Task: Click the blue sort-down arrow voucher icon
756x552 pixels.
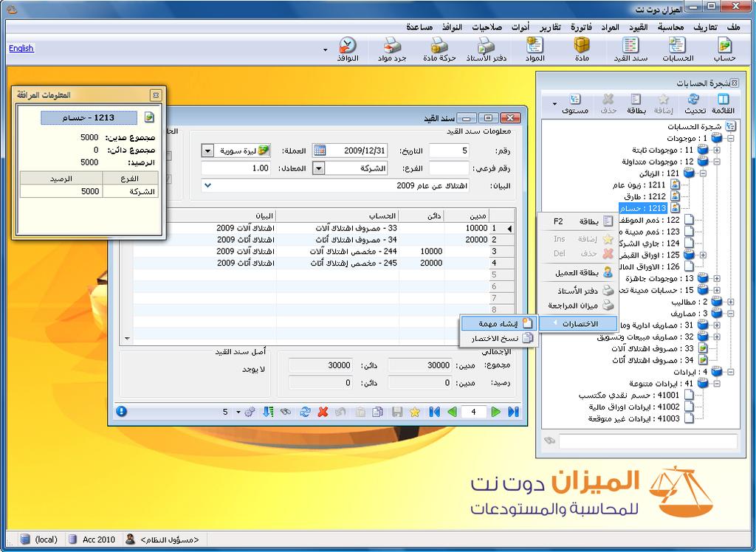Action: coord(268,412)
